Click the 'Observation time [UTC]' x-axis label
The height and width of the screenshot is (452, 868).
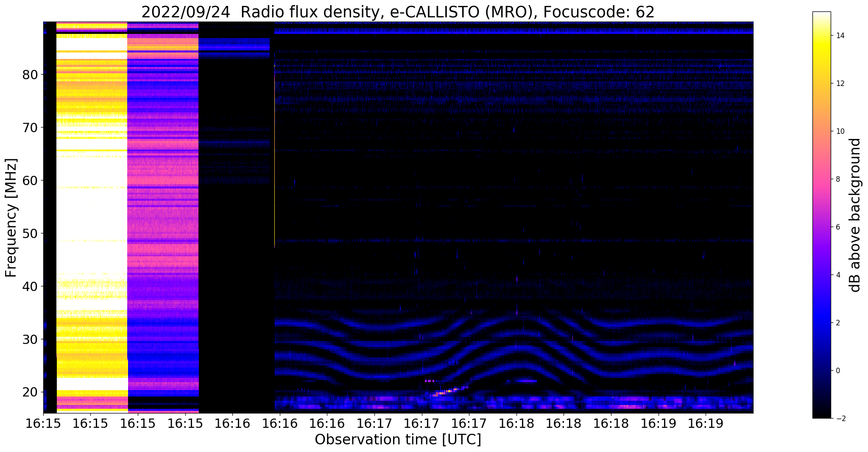click(x=398, y=440)
